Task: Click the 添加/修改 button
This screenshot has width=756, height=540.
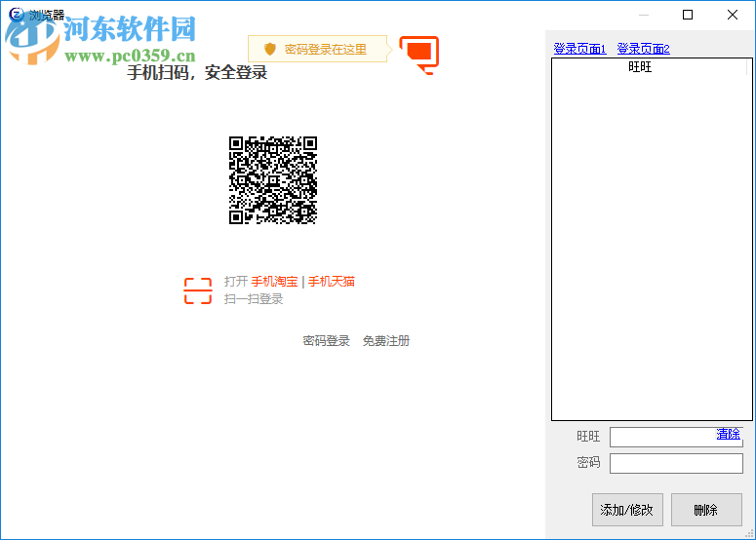Action: coord(627,510)
